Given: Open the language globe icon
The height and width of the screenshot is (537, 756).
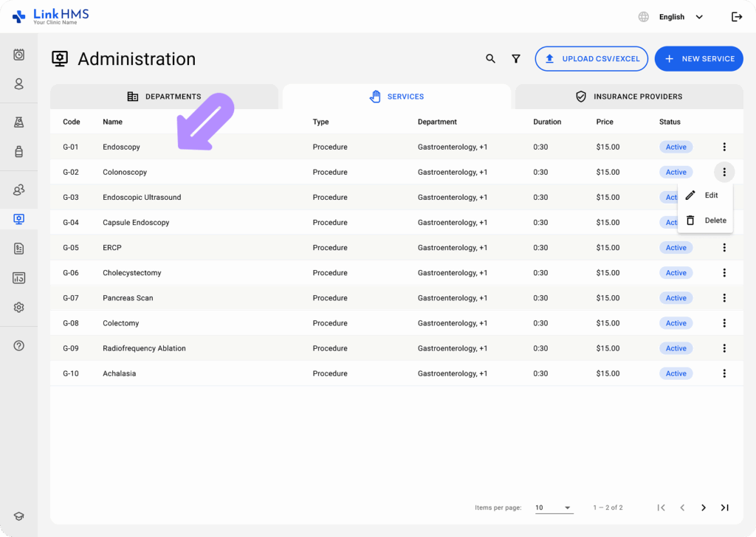Looking at the screenshot, I should point(642,16).
